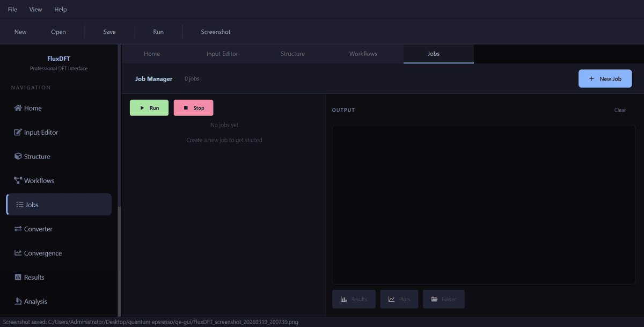Open Analysis from the sidebar icon
644x327 pixels.
tap(18, 301)
